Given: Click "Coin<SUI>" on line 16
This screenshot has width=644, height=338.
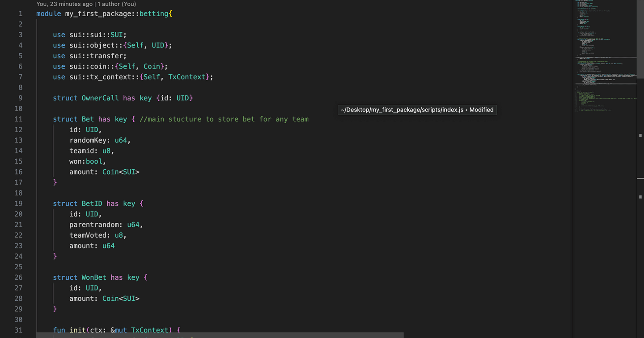Looking at the screenshot, I should coord(121,172).
